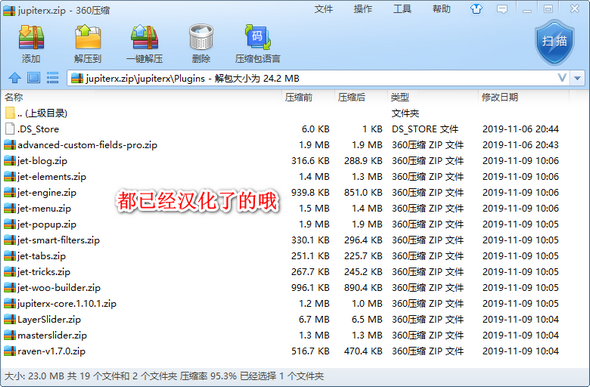Click the 6.7 MB size of LayerSlider.zip
This screenshot has width=590, height=387.
pos(314,319)
